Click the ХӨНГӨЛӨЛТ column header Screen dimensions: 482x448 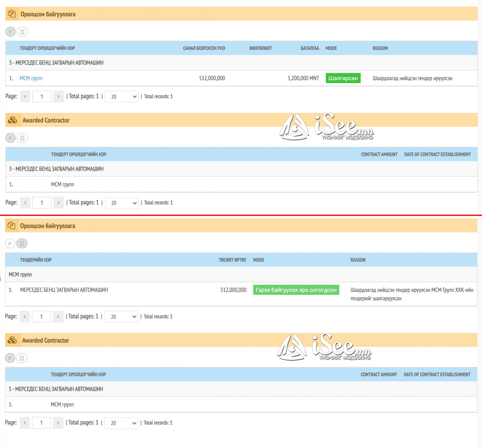tap(260, 48)
